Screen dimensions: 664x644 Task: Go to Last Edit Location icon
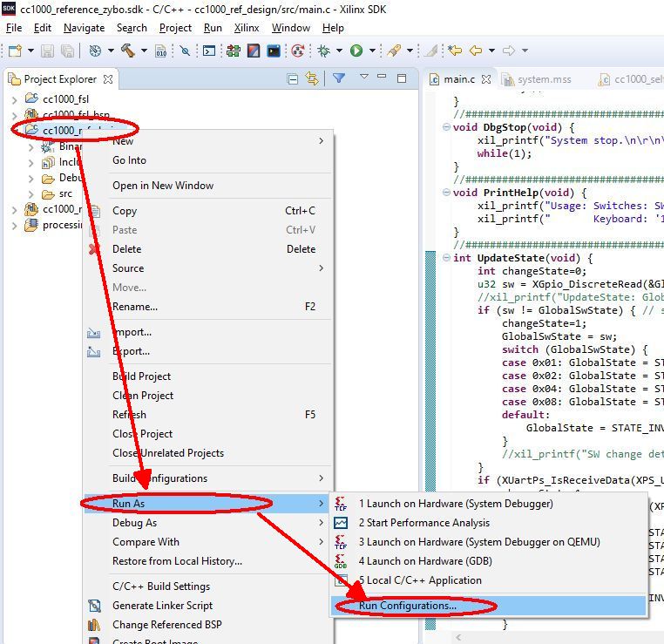tap(455, 51)
